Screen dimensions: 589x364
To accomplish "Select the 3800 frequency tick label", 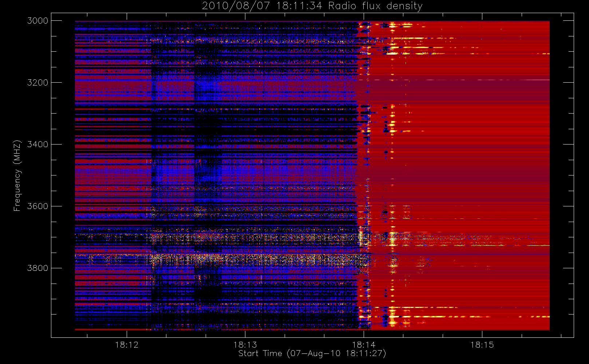I will [x=38, y=268].
